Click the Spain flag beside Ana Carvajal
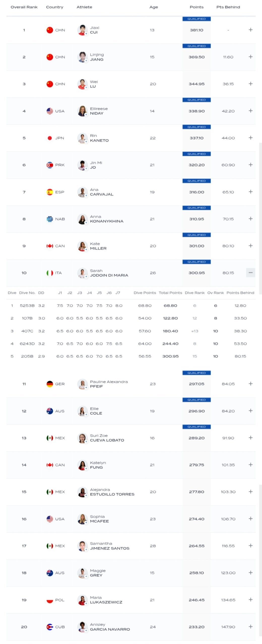Image resolution: width=262 pixels, height=644 pixels. pyautogui.click(x=50, y=192)
